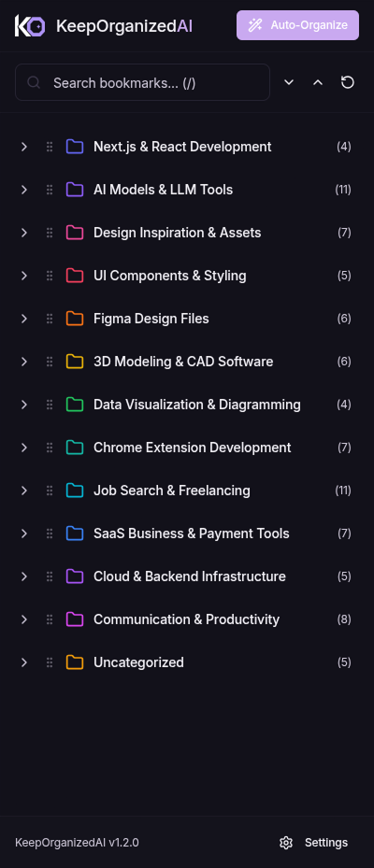Screen dimensions: 374x868
Task: Click drag handle of 3D Modeling & CAD Software
Action: [50, 362]
